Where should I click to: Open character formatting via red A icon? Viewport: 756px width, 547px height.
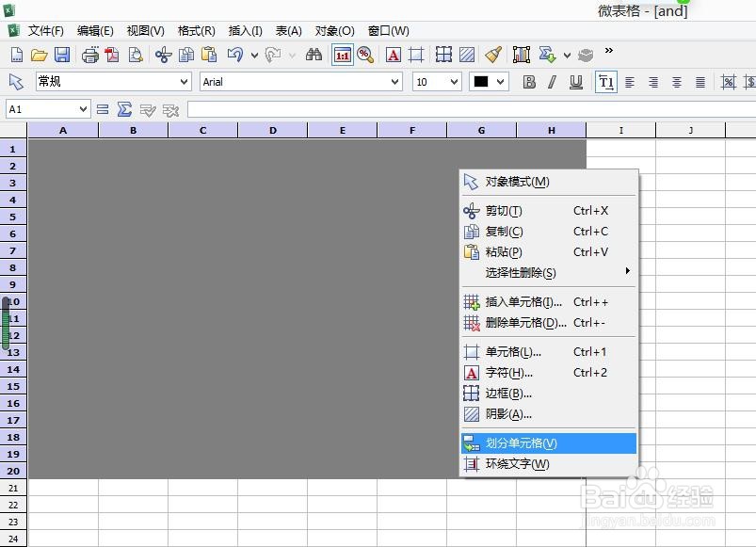[394, 55]
